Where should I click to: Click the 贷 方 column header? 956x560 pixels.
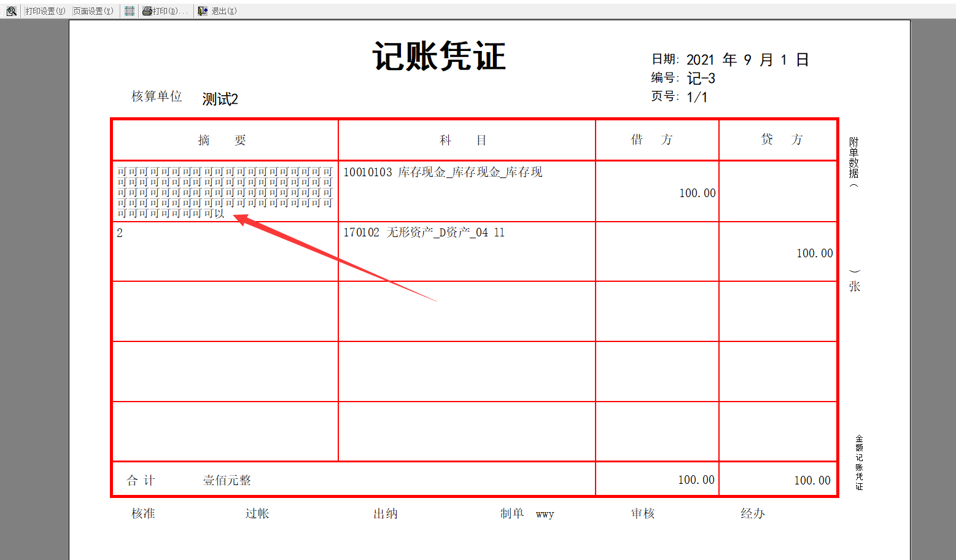782,139
